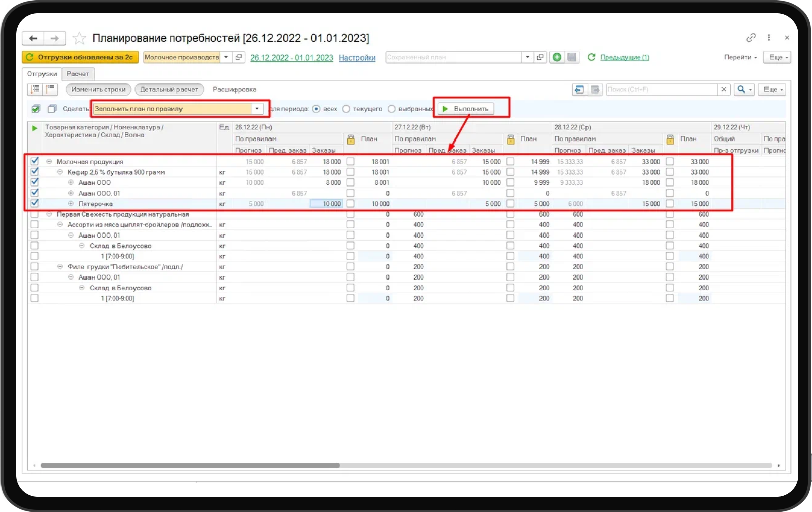
Task: Open the search magnifier dropdown
Action: pos(744,89)
